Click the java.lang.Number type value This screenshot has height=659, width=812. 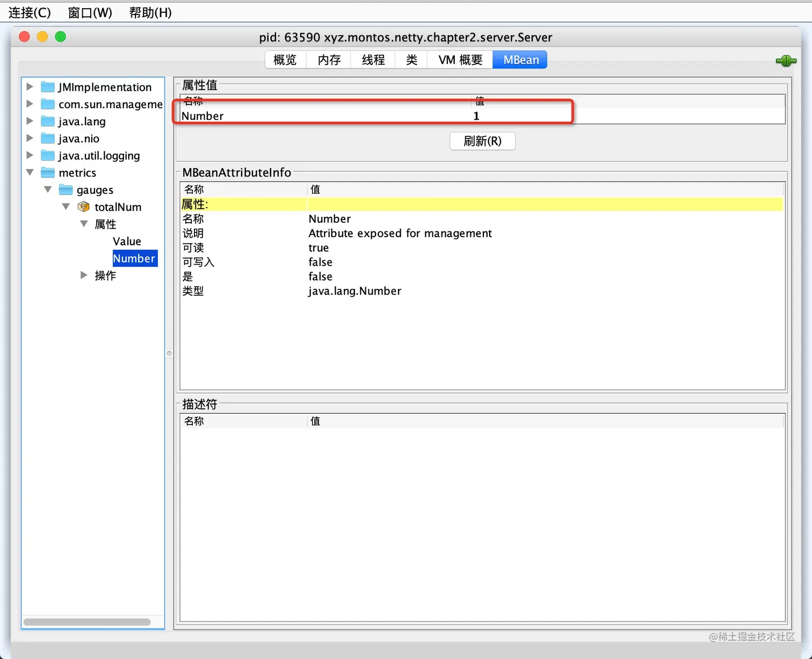(x=355, y=291)
